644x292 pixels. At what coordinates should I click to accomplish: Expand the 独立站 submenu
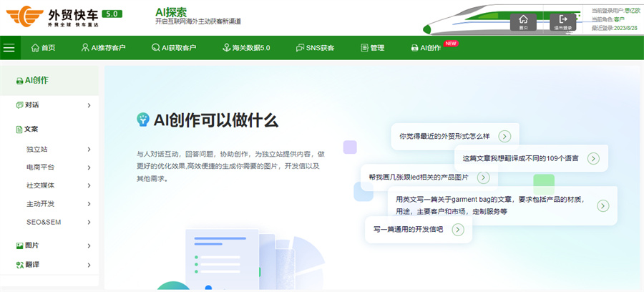pos(89,150)
